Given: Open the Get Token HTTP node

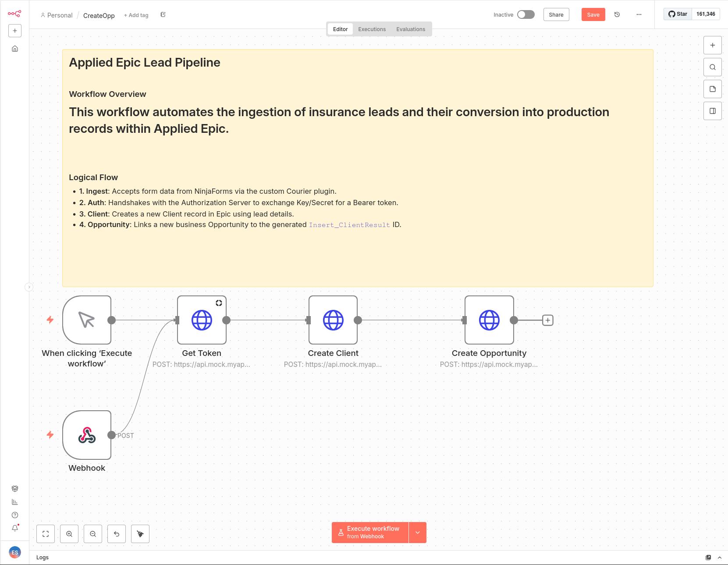Looking at the screenshot, I should click(x=202, y=320).
